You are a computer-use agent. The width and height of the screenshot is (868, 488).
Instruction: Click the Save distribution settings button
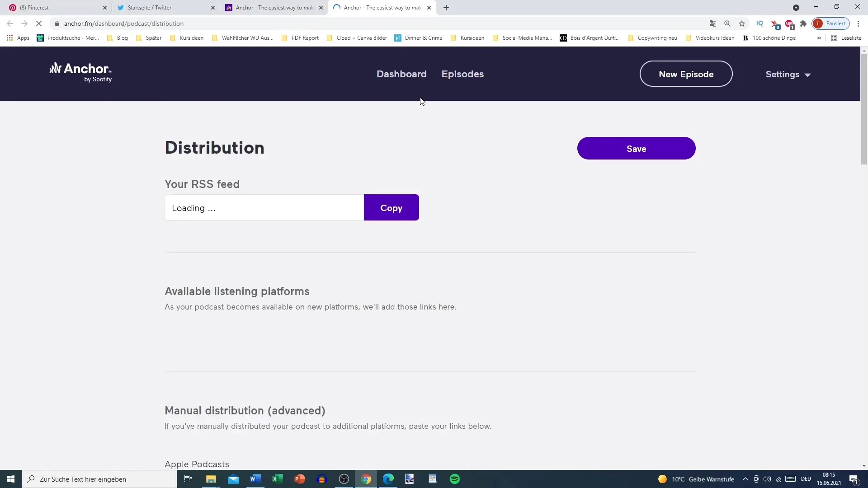(636, 148)
